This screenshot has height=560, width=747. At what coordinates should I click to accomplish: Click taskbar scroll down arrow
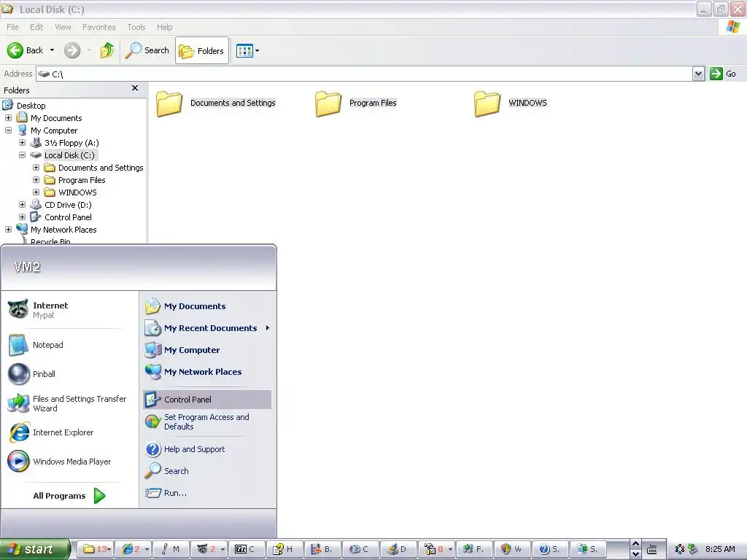point(635,554)
